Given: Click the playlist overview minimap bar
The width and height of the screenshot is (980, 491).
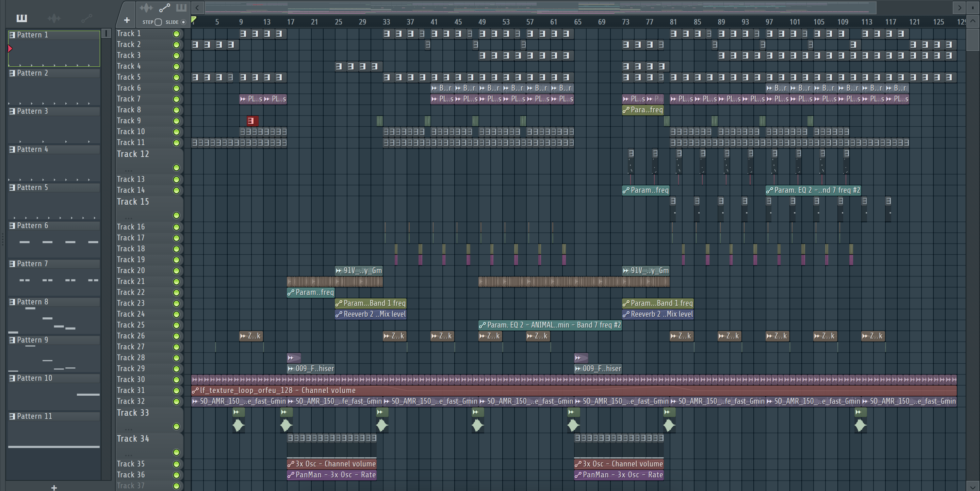Looking at the screenshot, I should pos(541,7).
